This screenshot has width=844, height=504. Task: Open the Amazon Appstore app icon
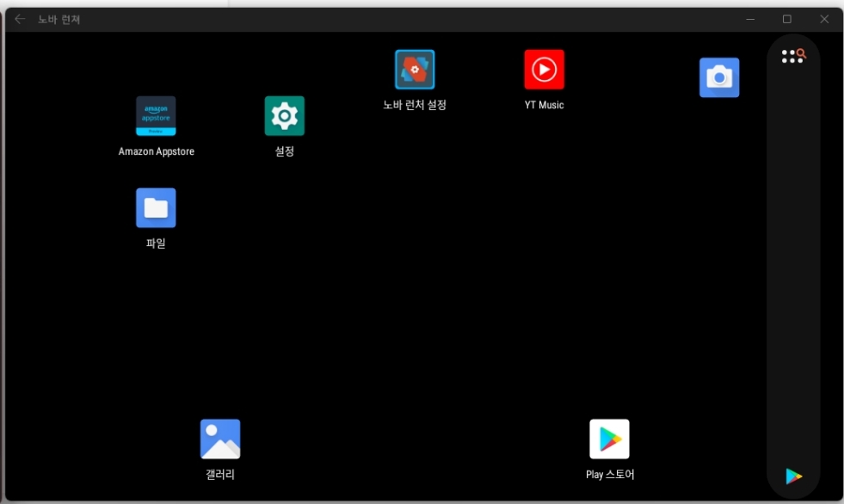pos(156,116)
